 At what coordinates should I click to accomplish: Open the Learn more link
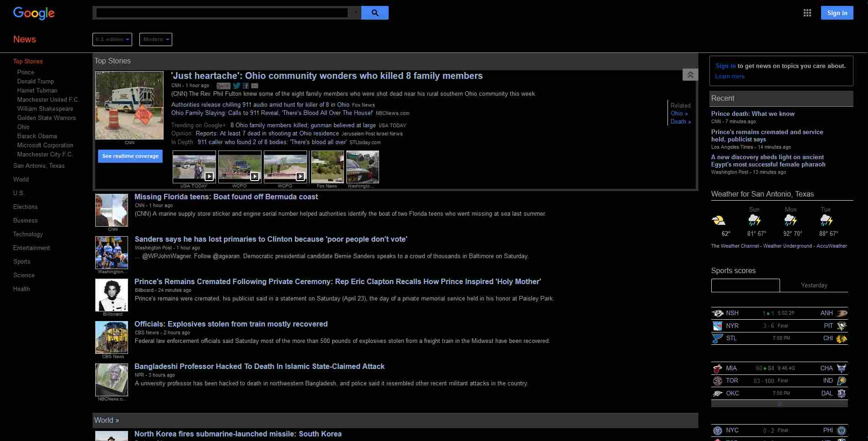[729, 77]
